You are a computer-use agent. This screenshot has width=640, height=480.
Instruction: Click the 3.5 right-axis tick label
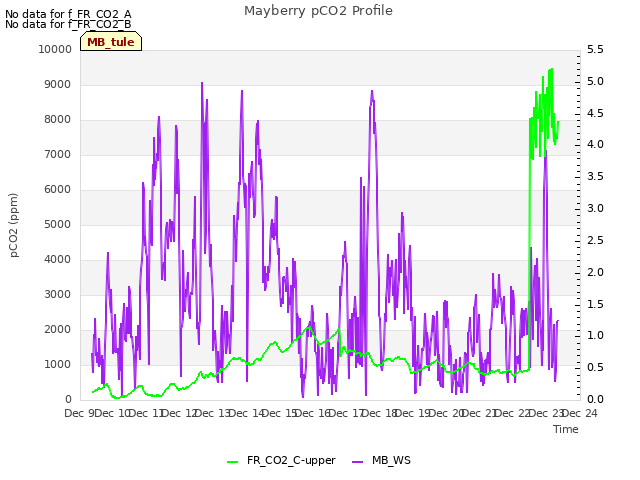coord(595,176)
